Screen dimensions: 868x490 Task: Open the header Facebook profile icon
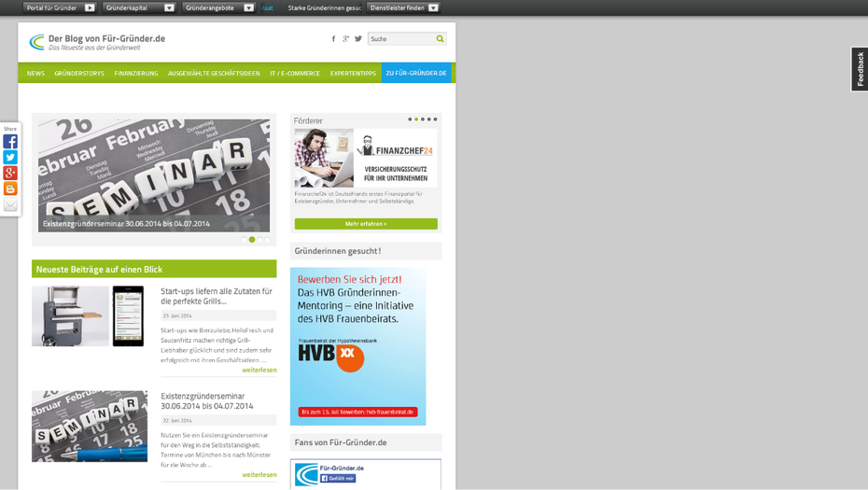[333, 39]
